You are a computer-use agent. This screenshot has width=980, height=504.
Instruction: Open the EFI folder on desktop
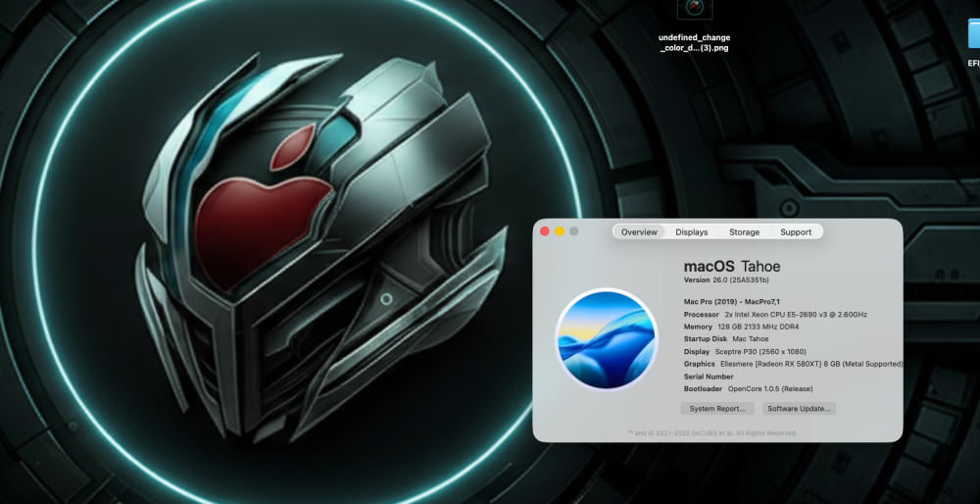click(x=973, y=34)
